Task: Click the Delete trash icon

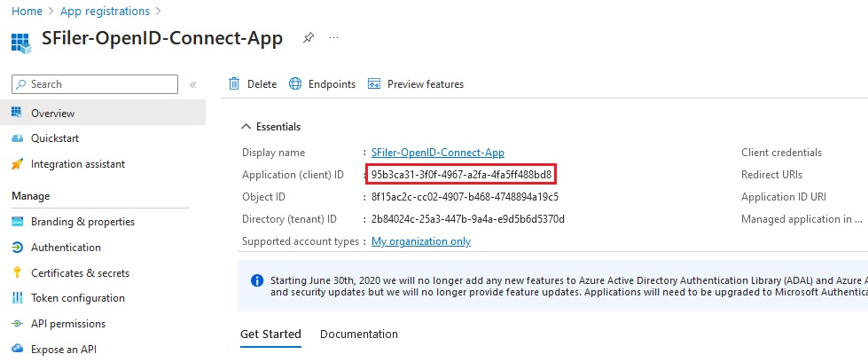Action: 234,83
